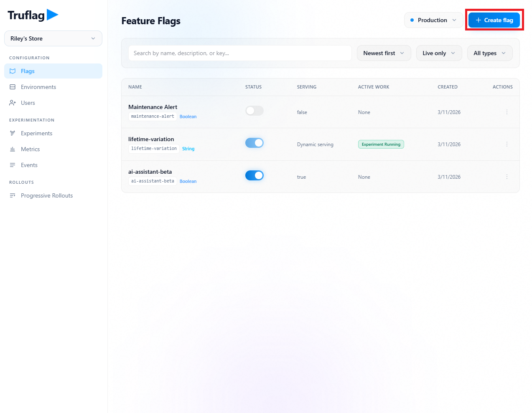Disable the lifetime-variation flag toggle
The image size is (532, 413).
254,143
